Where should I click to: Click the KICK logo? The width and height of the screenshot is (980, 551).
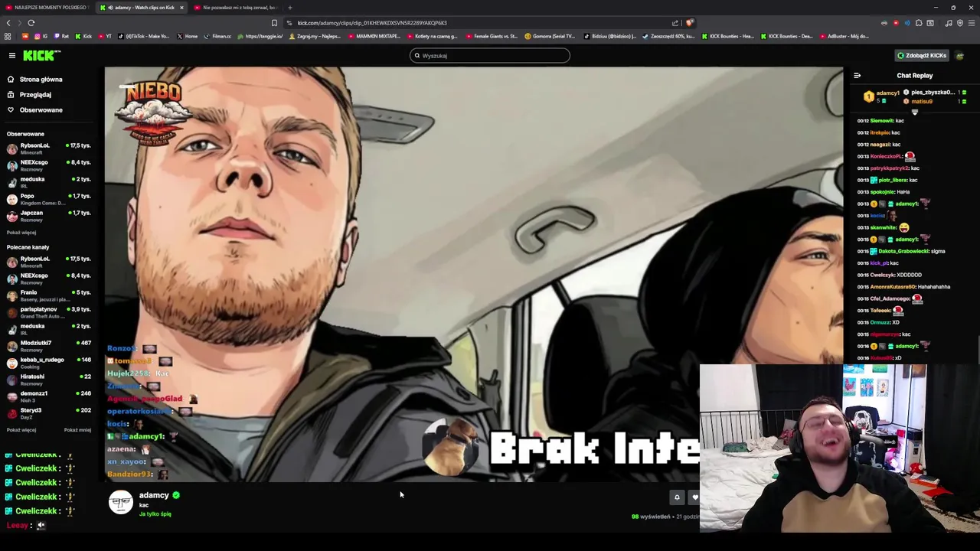tap(41, 55)
